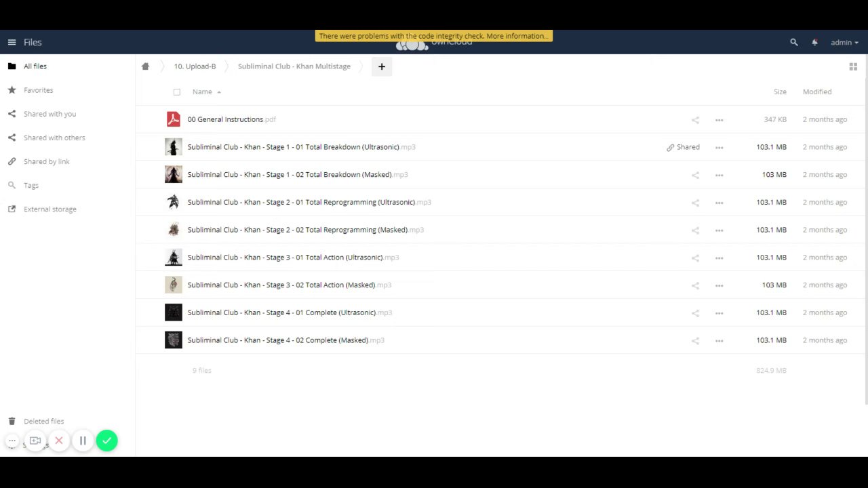This screenshot has height=488, width=868.
Task: Click the plus new-file button
Action: tap(381, 66)
